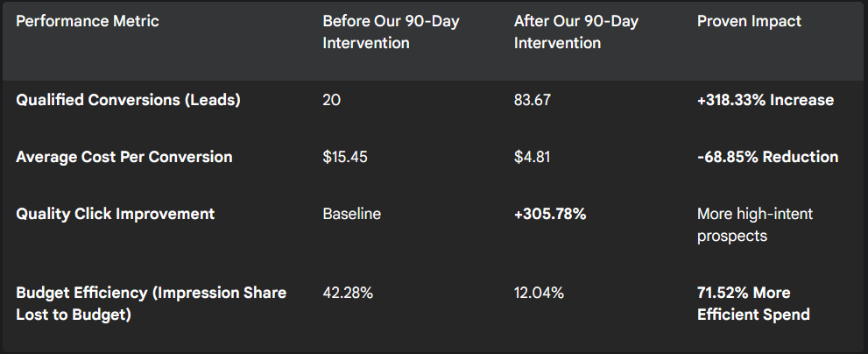
Task: Select the "42.28%" impression share value
Action: pyautogui.click(x=348, y=293)
